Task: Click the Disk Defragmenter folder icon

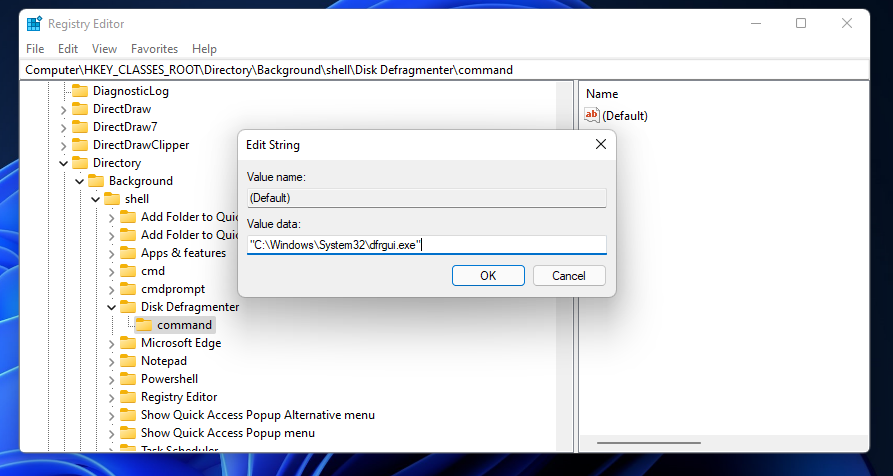Action: tap(128, 307)
